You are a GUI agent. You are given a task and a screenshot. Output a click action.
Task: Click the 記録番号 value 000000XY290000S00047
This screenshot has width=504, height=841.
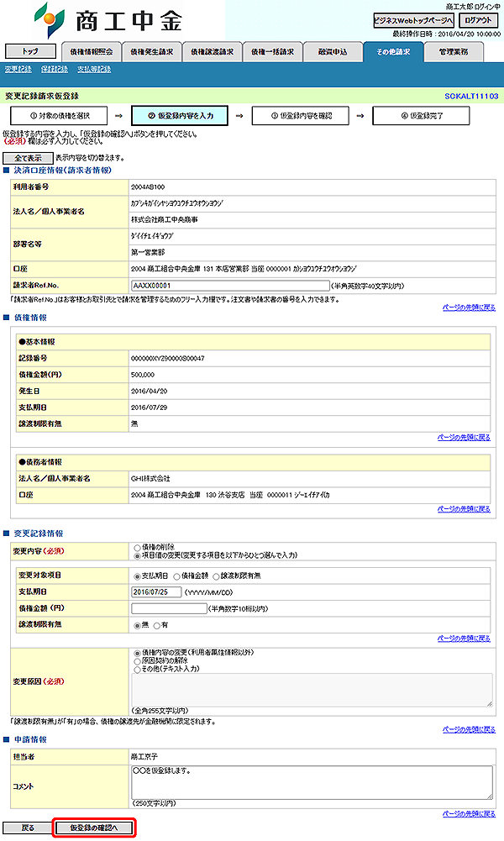click(168, 358)
